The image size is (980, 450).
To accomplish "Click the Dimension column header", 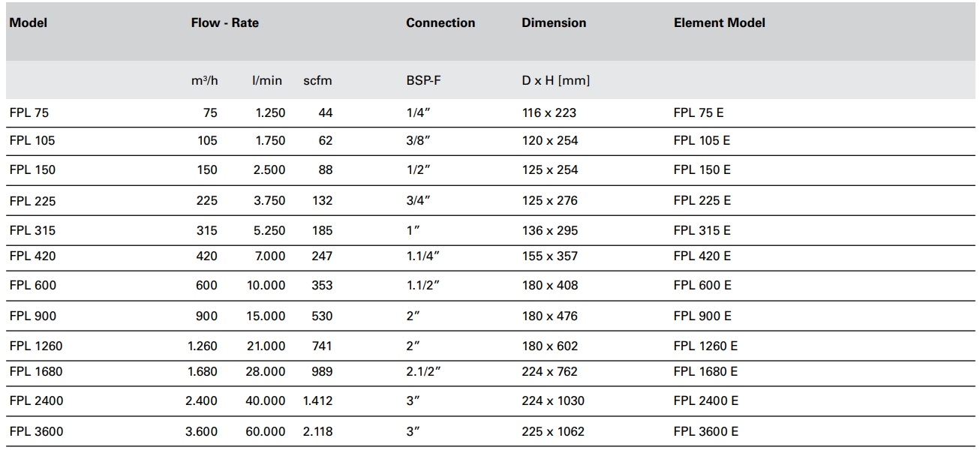I will (x=554, y=23).
